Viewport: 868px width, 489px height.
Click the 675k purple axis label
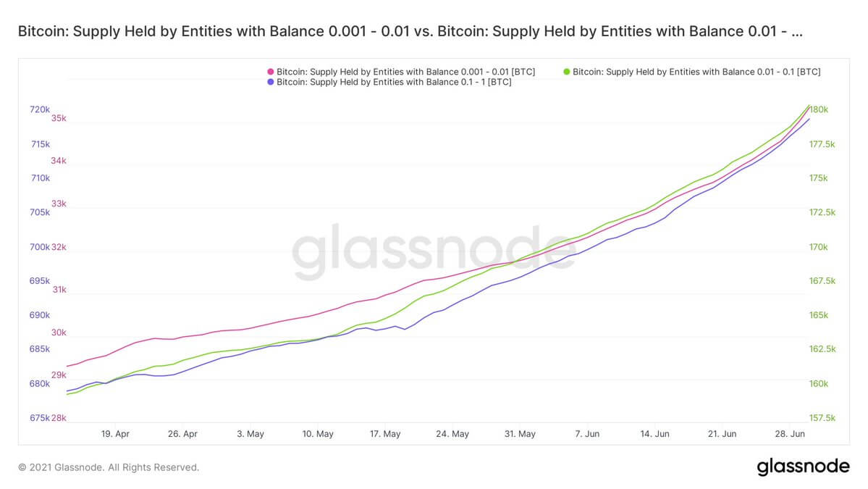click(40, 418)
